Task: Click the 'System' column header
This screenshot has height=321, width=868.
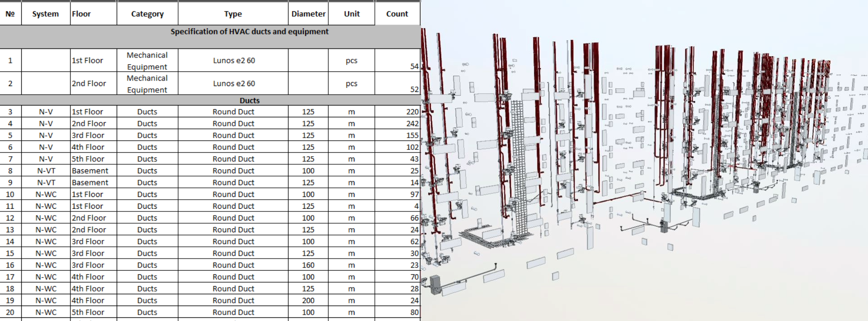Action: pyautogui.click(x=46, y=14)
